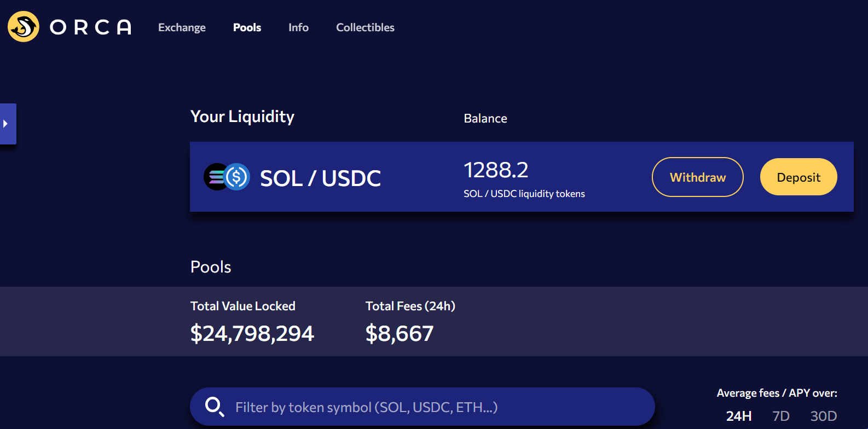
Task: Click the $8,667 fees value
Action: tap(400, 333)
